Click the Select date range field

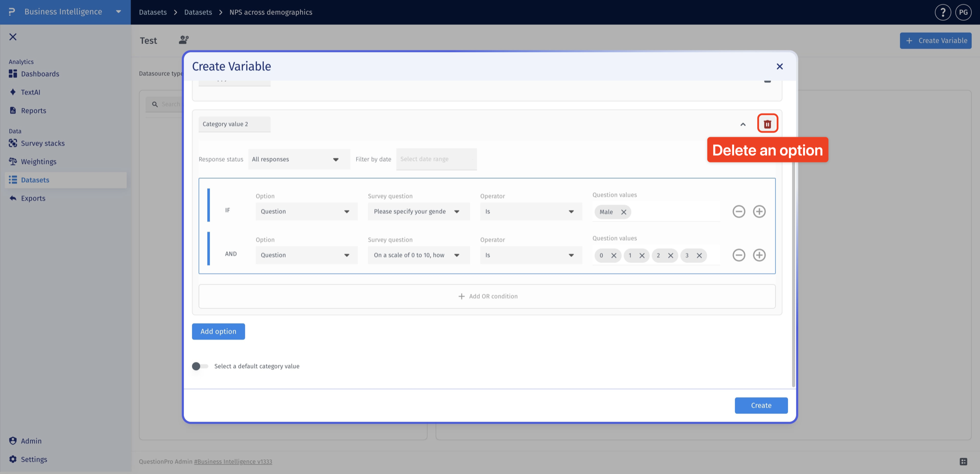436,159
